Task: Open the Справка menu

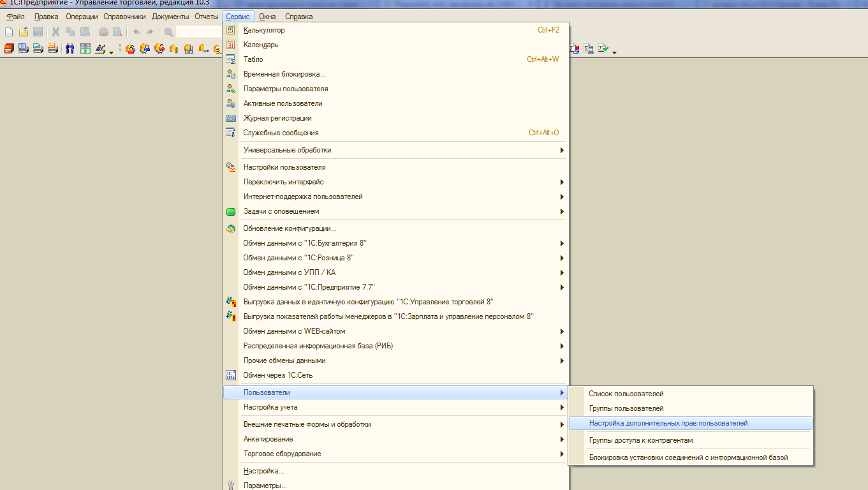Action: point(298,17)
